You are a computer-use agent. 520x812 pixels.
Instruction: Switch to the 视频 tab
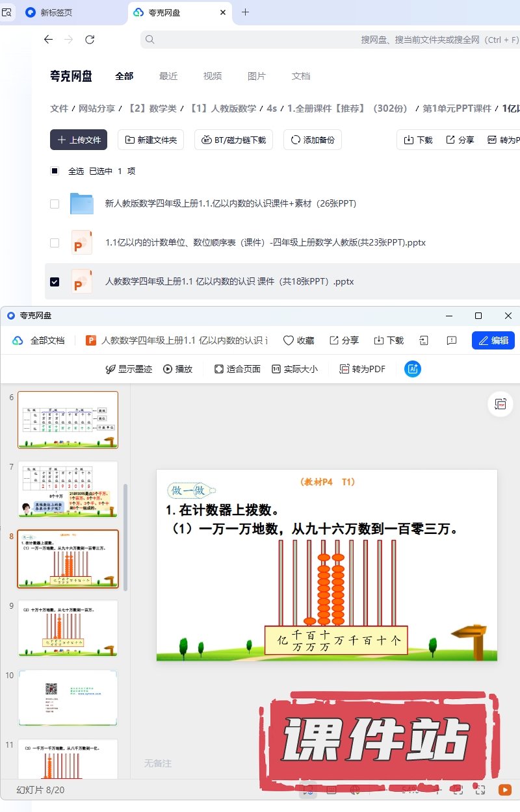(x=213, y=76)
